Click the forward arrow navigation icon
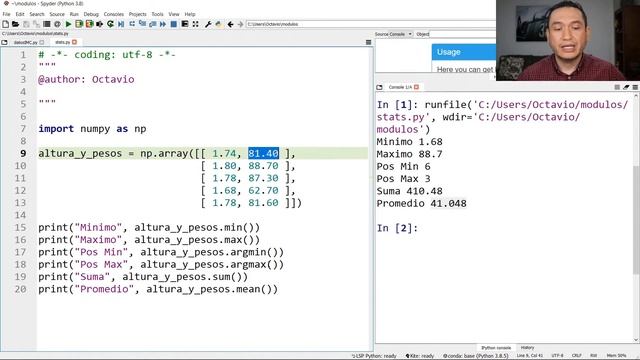Screen dimensions: 640x360 click(x=240, y=24)
